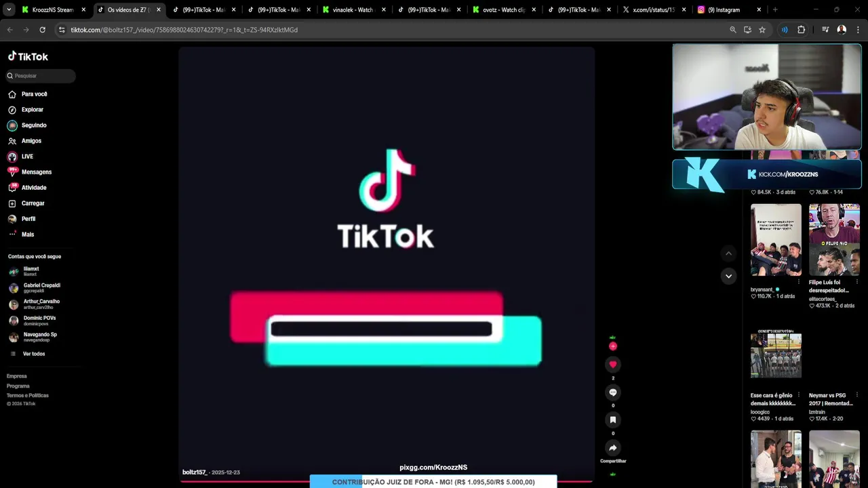Open Filipe Luís foi desrespeitado video thumbnail
Viewport: 868px width, 488px height.
pos(834,240)
